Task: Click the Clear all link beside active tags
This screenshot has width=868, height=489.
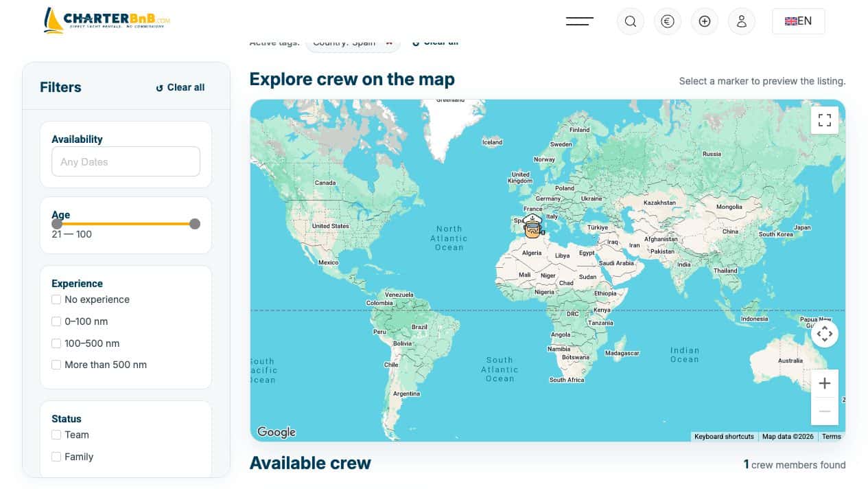Action: 435,42
